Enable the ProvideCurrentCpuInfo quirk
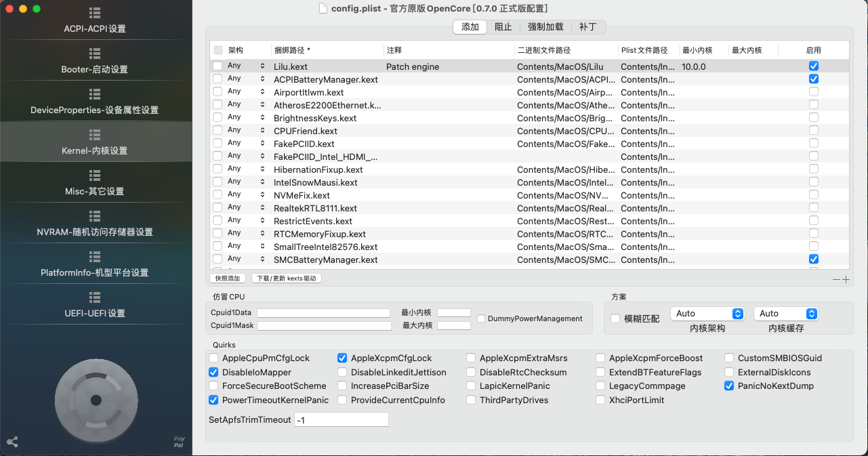 click(342, 400)
